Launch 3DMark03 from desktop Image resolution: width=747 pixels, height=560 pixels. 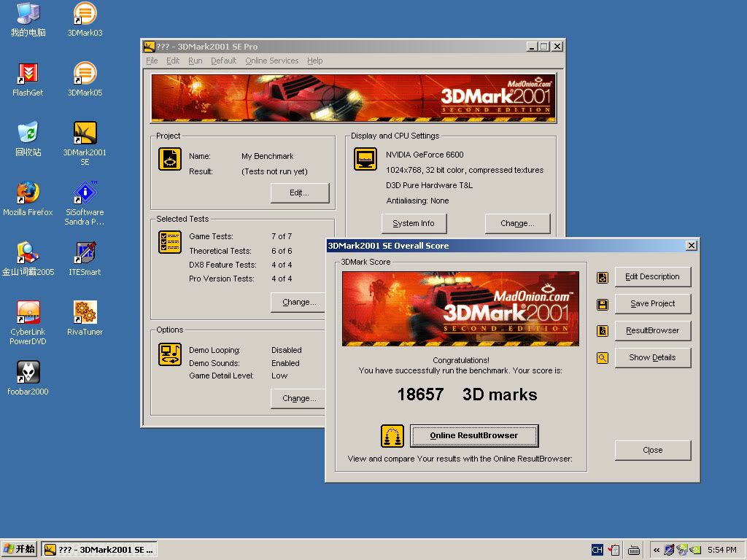pyautogui.click(x=85, y=19)
